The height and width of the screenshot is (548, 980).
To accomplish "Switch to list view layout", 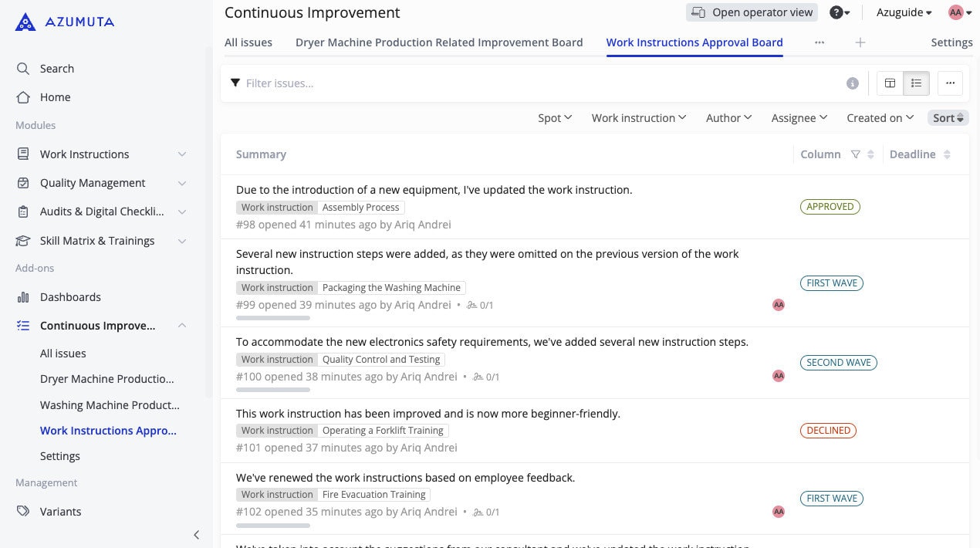I will coord(916,83).
